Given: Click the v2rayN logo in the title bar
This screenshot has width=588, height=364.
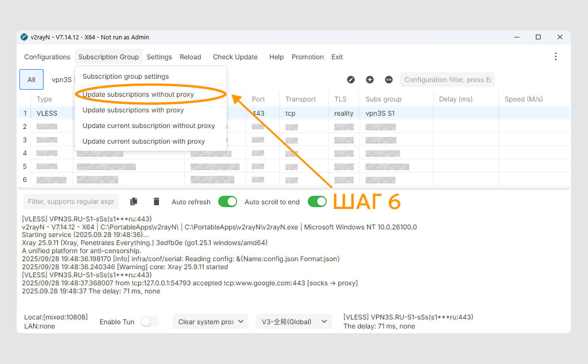Looking at the screenshot, I should pyautogui.click(x=24, y=37).
